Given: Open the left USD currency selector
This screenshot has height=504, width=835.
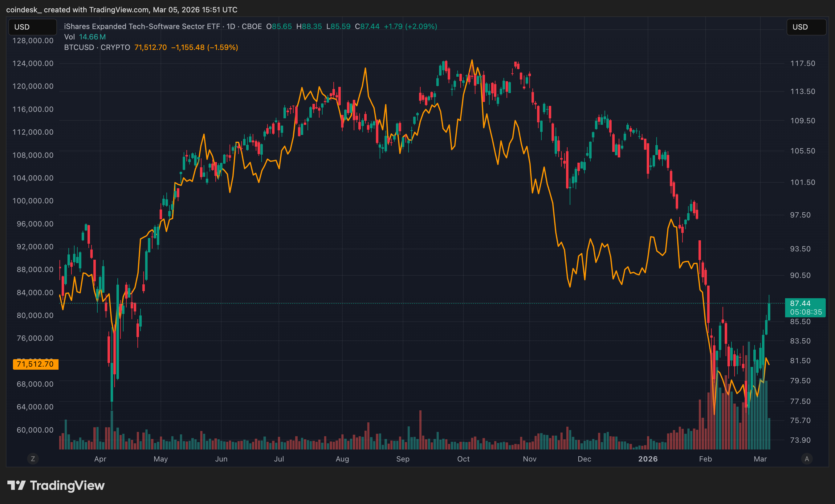Looking at the screenshot, I should 33,27.
